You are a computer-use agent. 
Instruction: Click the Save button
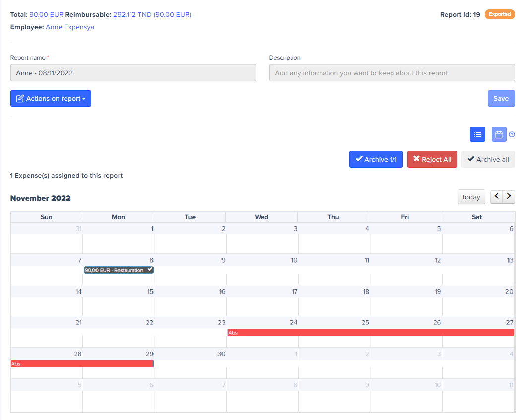tap(501, 99)
